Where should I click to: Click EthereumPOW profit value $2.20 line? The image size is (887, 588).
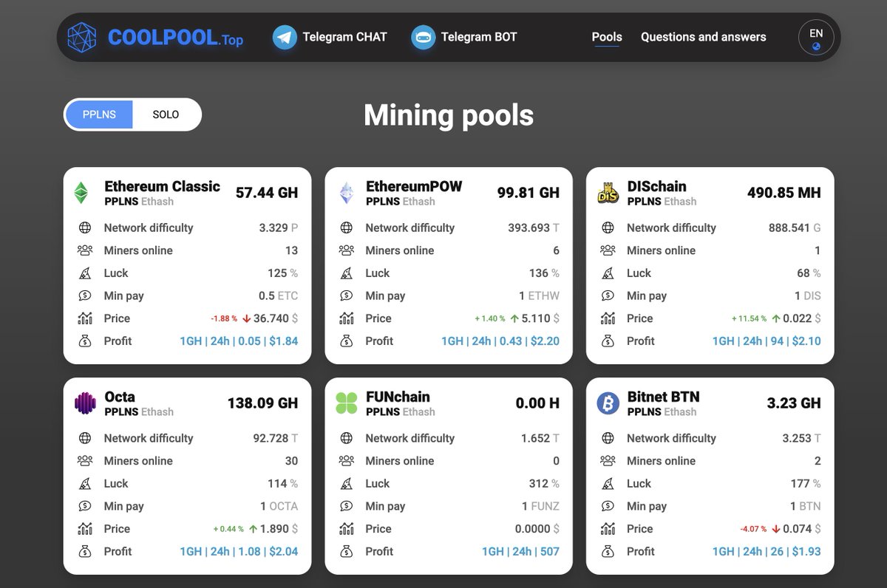500,341
